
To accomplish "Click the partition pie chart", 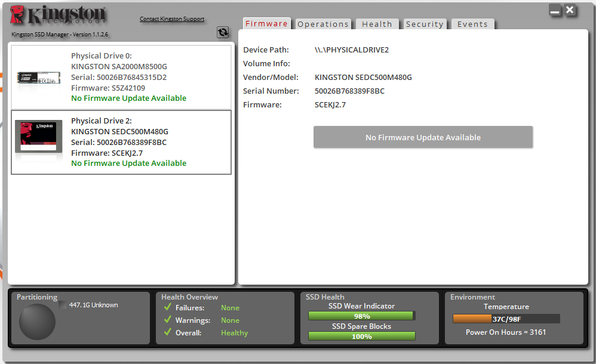I will click(37, 322).
